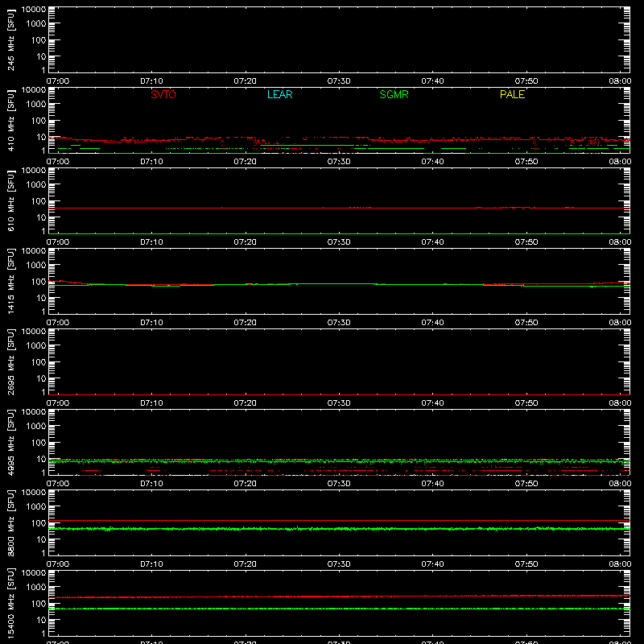The image size is (644, 644).
Task: Click the 07:50 label under the 8800 MHz plot
Action: [x=526, y=564]
